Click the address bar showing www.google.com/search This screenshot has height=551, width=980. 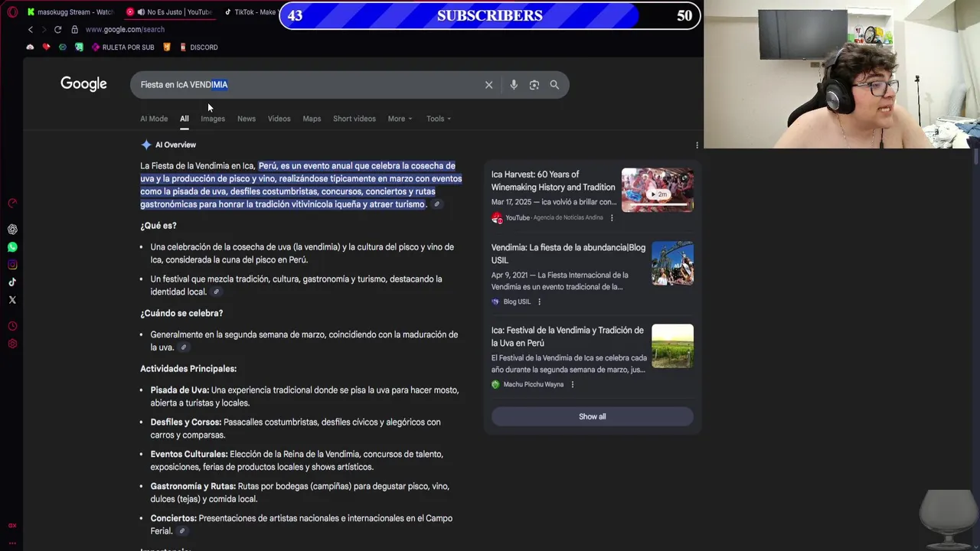pos(125,29)
